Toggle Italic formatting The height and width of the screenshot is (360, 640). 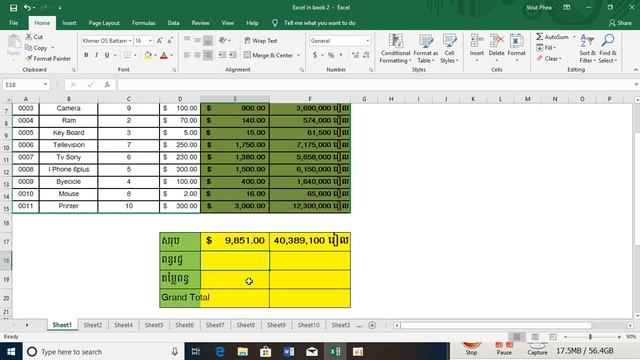click(96, 55)
